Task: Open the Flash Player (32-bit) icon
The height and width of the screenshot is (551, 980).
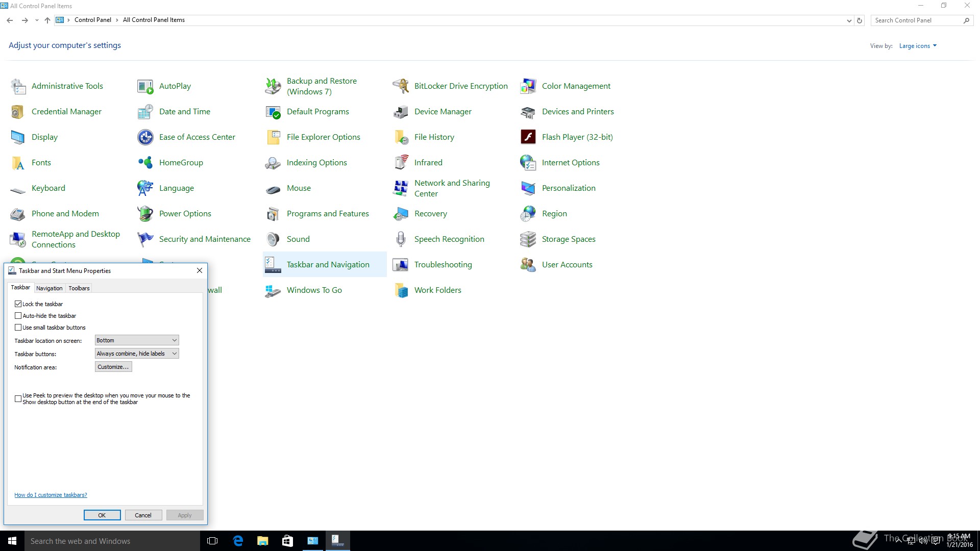Action: pos(528,137)
